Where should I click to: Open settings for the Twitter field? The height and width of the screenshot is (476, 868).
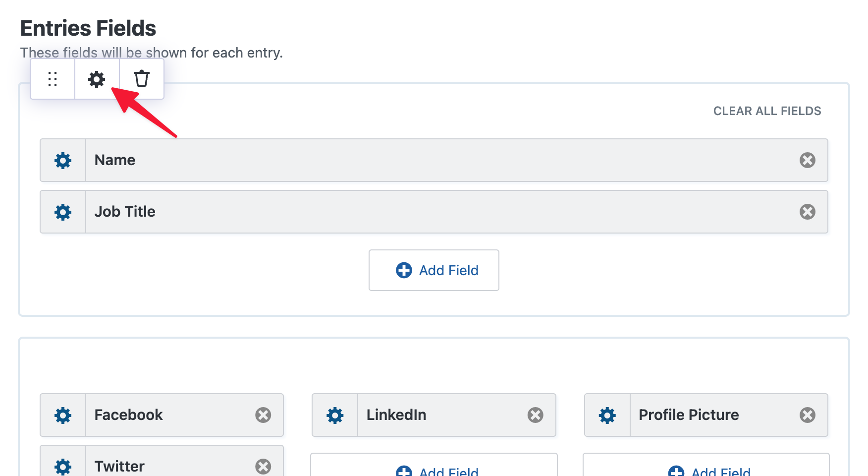click(x=62, y=466)
